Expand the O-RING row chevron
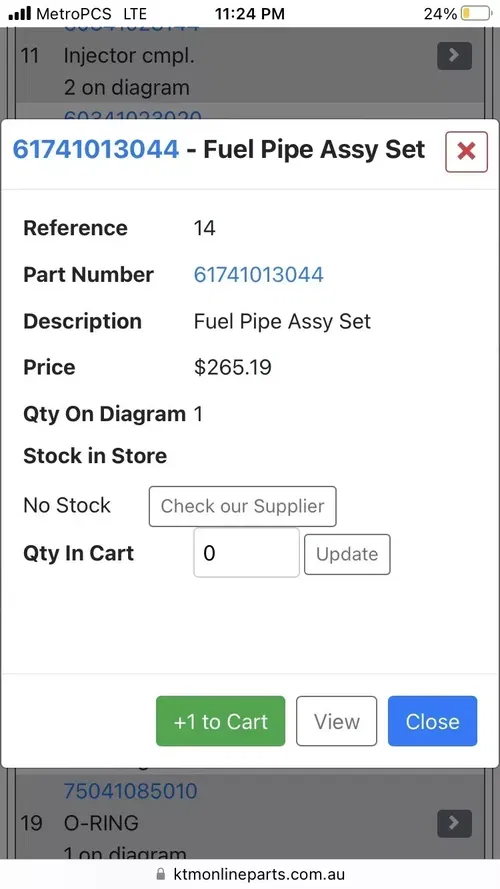The width and height of the screenshot is (500, 889). [454, 823]
